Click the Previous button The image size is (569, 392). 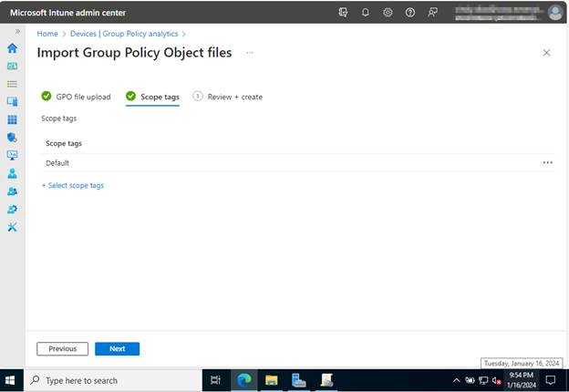62,349
